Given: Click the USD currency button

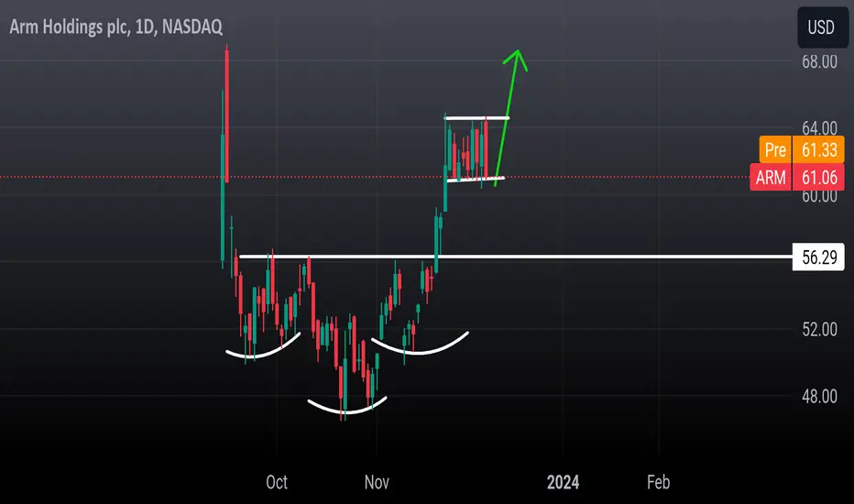Looking at the screenshot, I should (823, 27).
